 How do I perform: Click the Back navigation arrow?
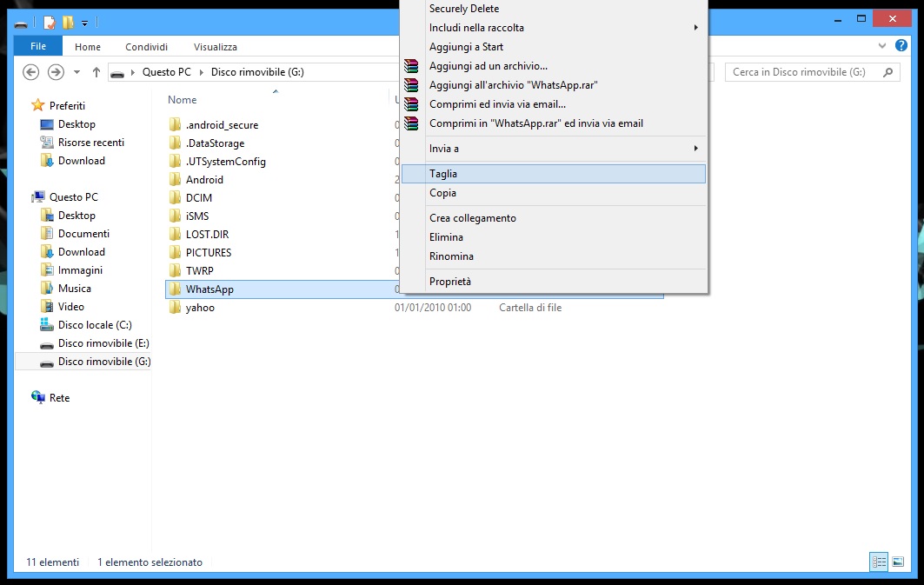(31, 72)
